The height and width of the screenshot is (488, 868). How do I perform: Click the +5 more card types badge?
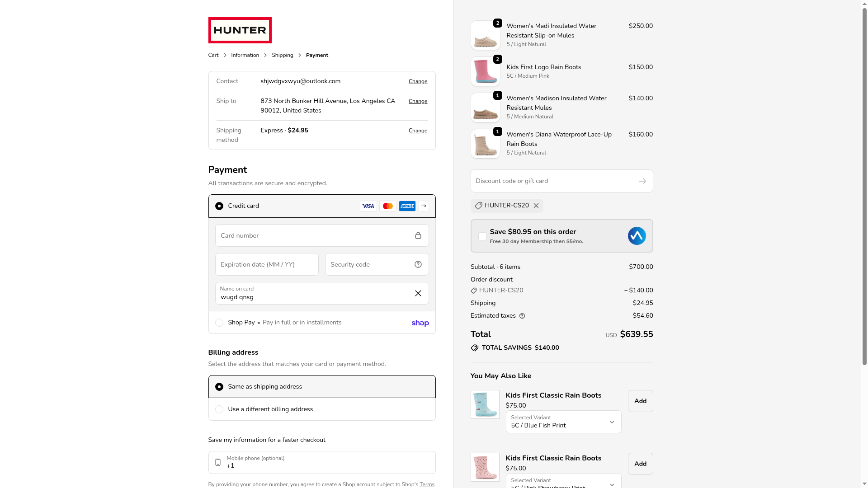423,206
